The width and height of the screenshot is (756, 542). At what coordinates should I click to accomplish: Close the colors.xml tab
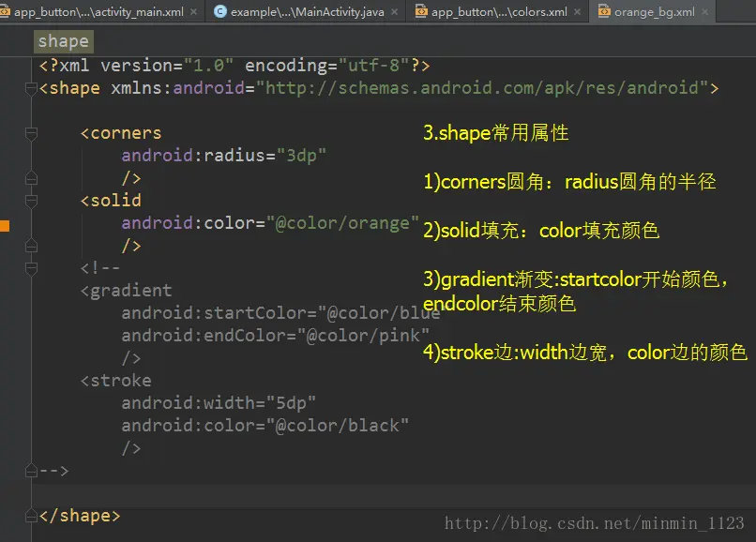point(577,12)
